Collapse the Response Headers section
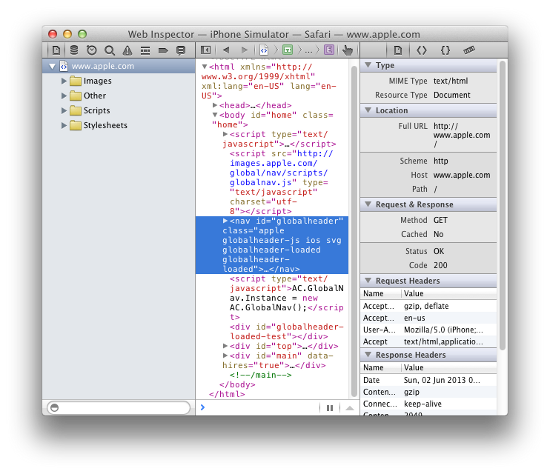 pos(368,355)
